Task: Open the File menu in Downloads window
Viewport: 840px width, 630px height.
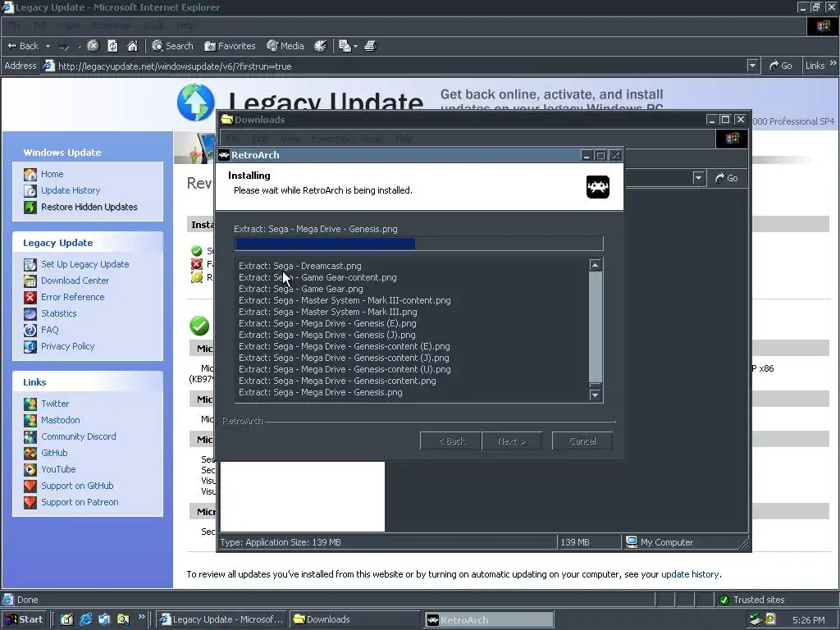Action: click(x=232, y=139)
